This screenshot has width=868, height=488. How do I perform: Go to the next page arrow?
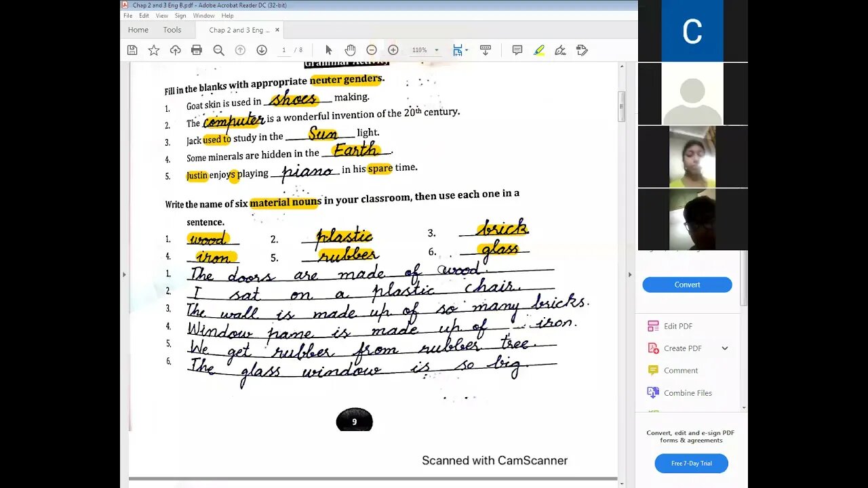262,50
